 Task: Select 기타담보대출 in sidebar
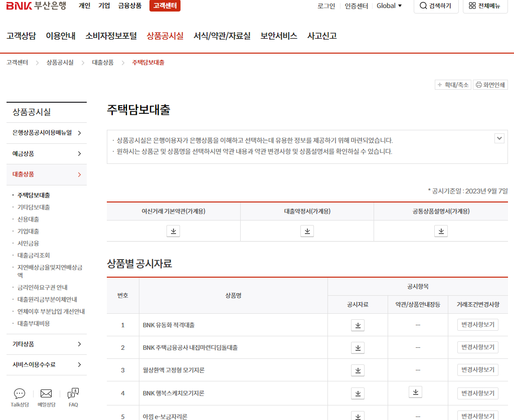(x=34, y=207)
